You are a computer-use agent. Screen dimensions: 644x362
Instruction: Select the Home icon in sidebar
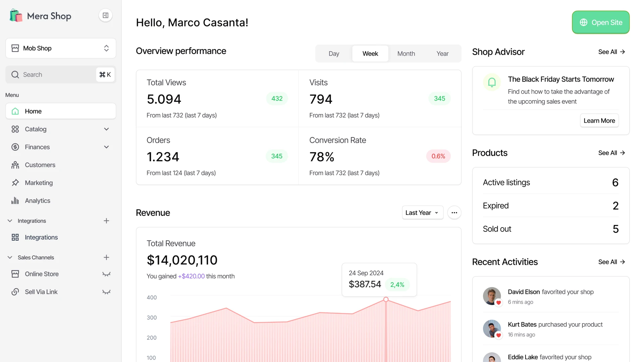pyautogui.click(x=15, y=111)
